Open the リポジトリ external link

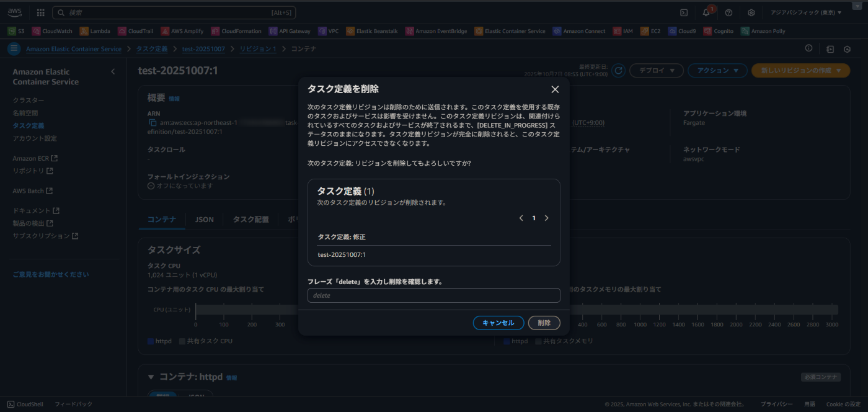pos(33,171)
